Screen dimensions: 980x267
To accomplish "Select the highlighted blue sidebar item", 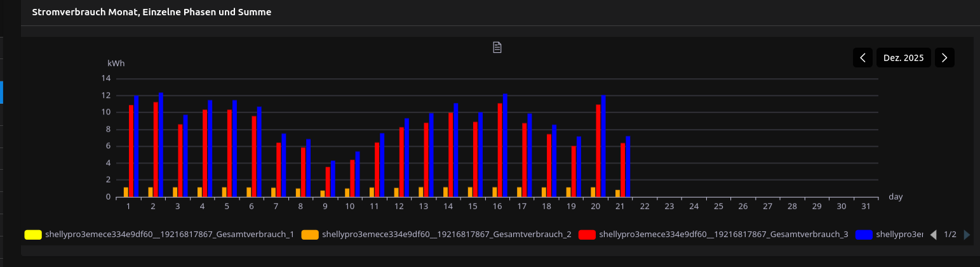I will click(1, 92).
